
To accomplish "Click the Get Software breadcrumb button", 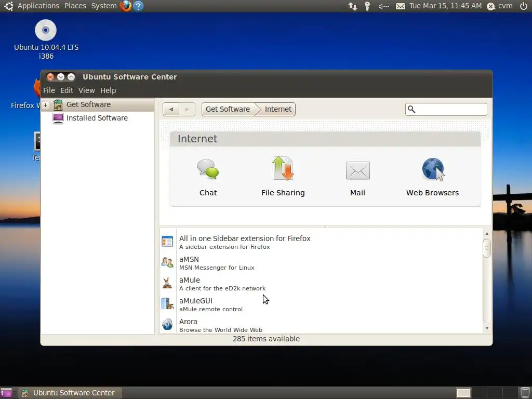I will [x=228, y=109].
